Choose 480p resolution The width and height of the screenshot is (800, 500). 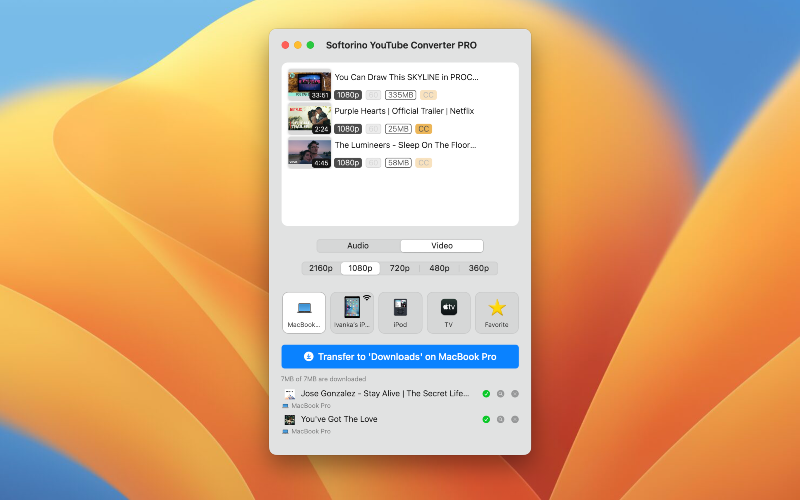click(439, 268)
